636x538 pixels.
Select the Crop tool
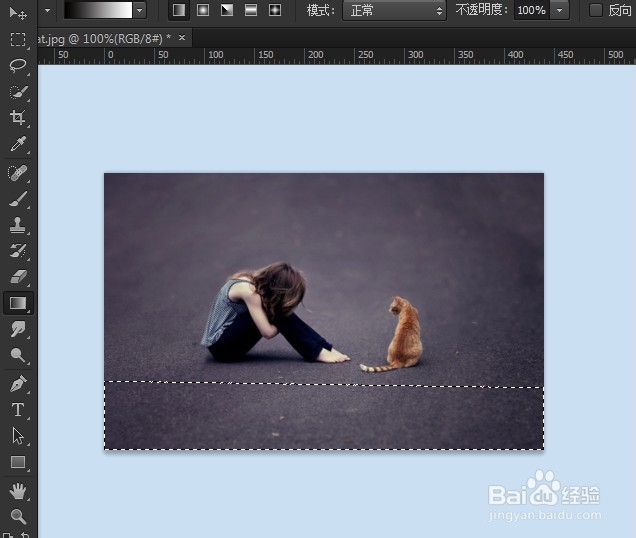(x=18, y=118)
